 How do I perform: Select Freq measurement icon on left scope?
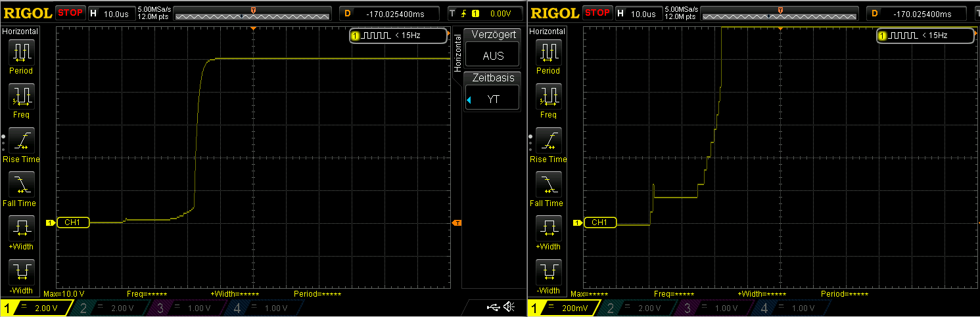(21, 96)
